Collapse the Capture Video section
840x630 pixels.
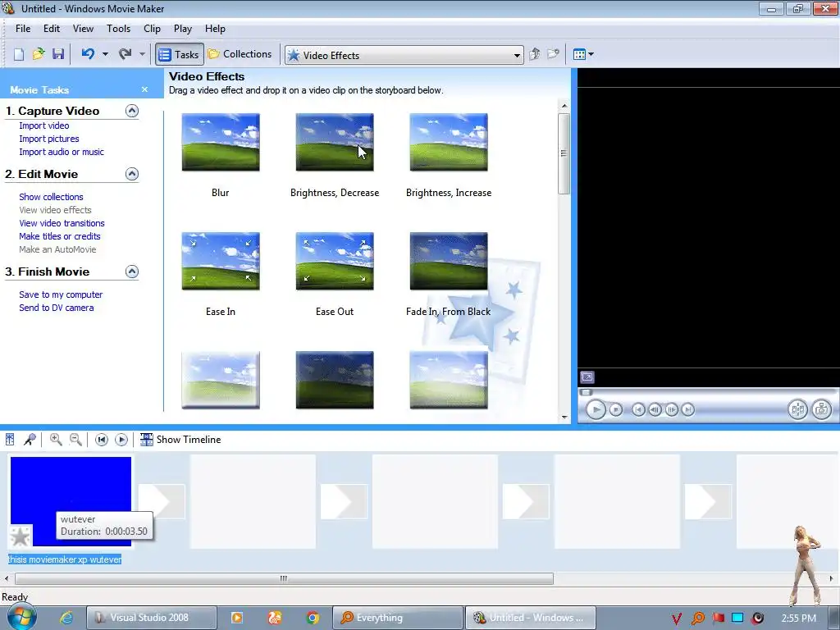132,111
